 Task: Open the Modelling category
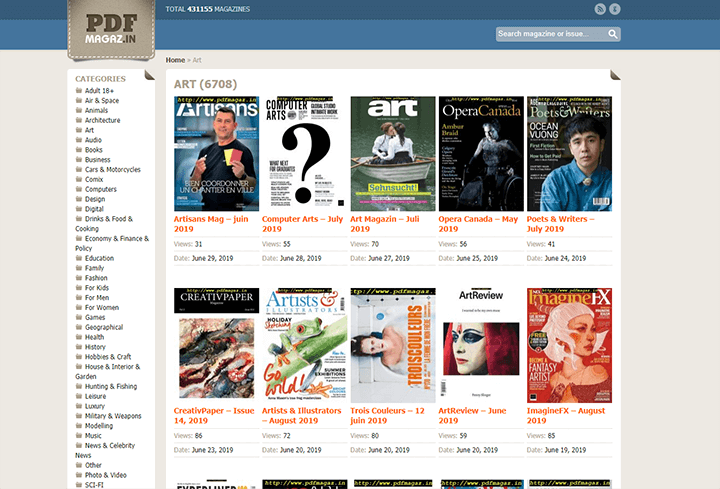pyautogui.click(x=99, y=426)
